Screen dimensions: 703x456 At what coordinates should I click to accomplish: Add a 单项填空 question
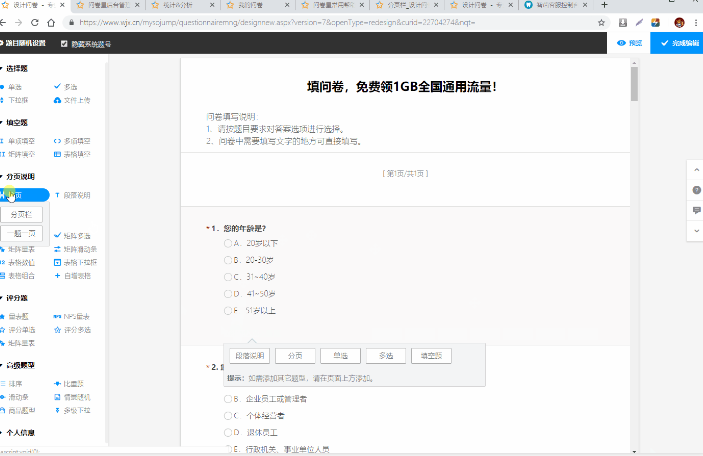coord(17,141)
